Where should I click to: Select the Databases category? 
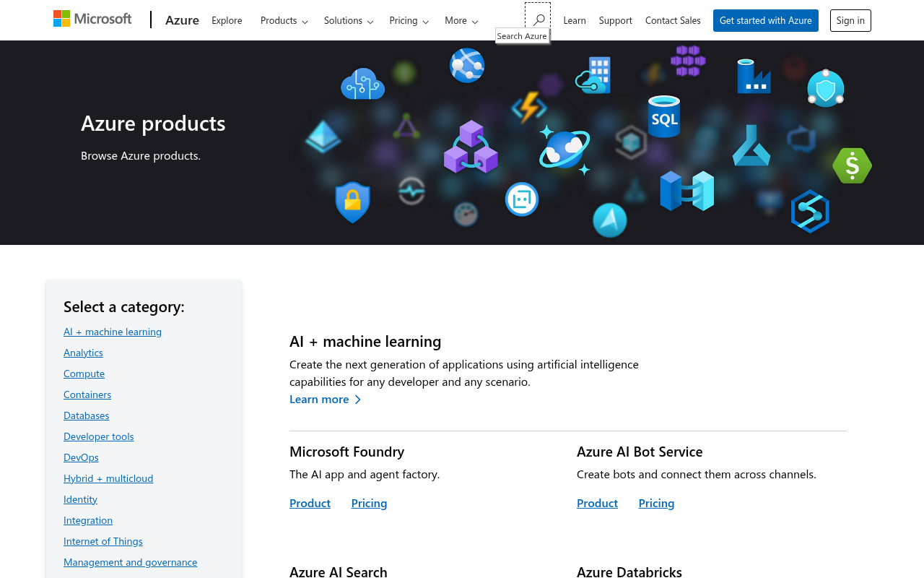(x=87, y=415)
